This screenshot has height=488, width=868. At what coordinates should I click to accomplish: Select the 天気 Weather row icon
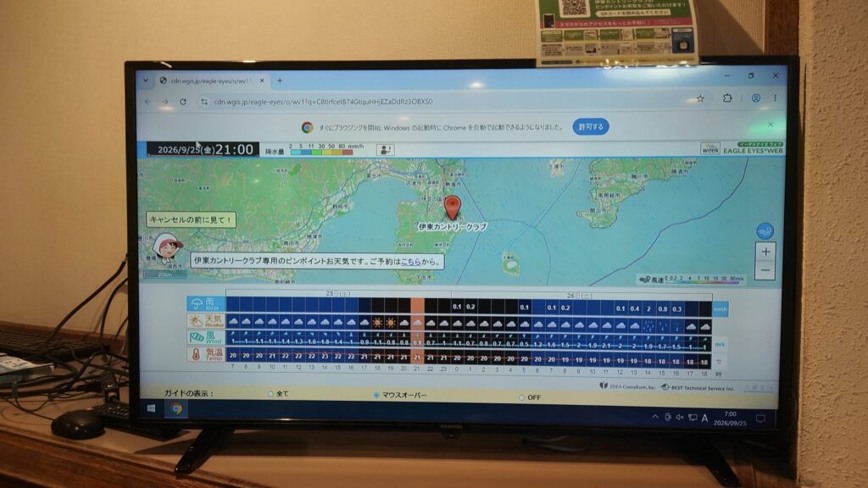click(x=206, y=321)
